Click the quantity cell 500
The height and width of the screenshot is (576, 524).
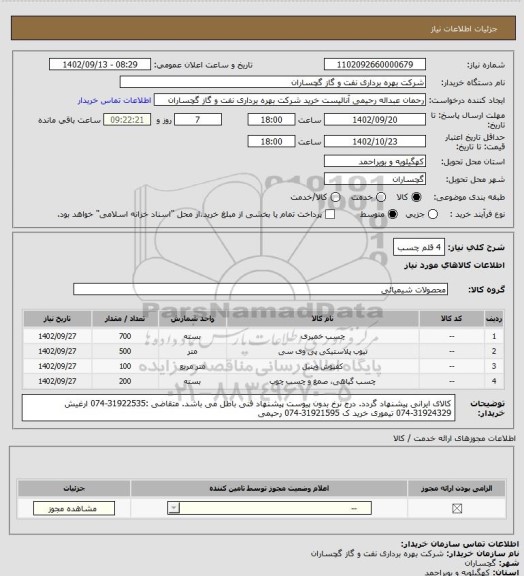coord(125,351)
